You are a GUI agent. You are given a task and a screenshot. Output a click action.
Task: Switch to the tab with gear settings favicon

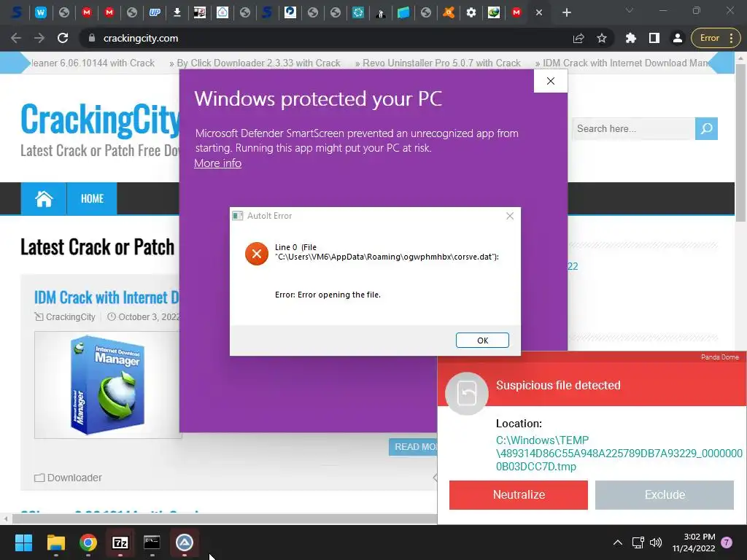pyautogui.click(x=471, y=12)
